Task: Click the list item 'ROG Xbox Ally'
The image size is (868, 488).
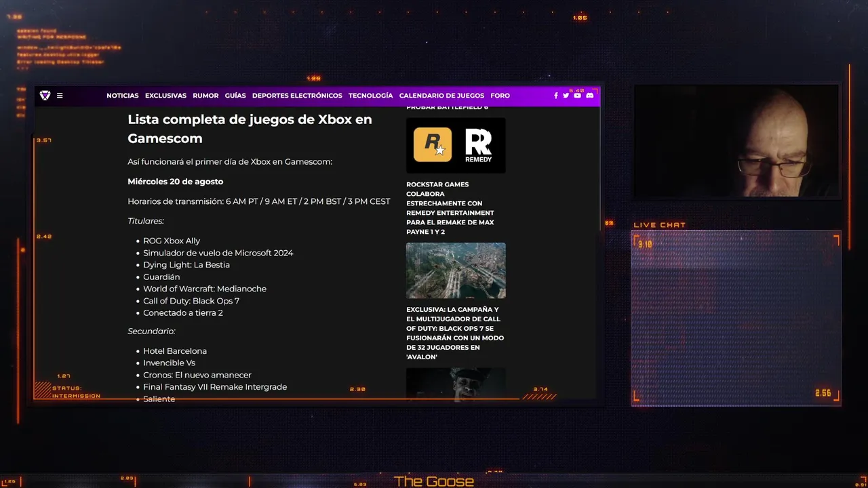Action: click(172, 241)
